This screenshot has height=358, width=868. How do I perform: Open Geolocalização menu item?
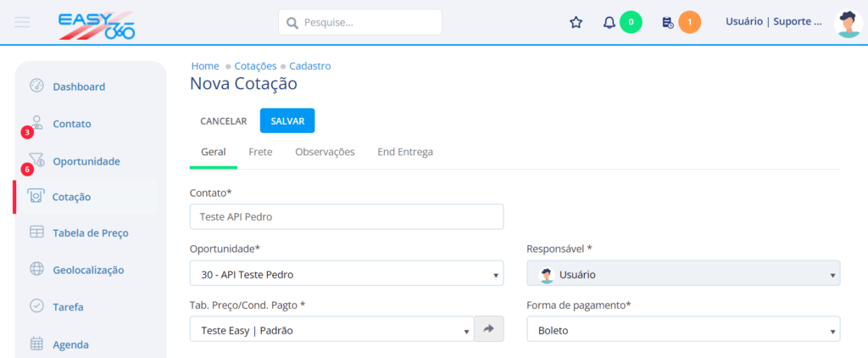click(88, 270)
